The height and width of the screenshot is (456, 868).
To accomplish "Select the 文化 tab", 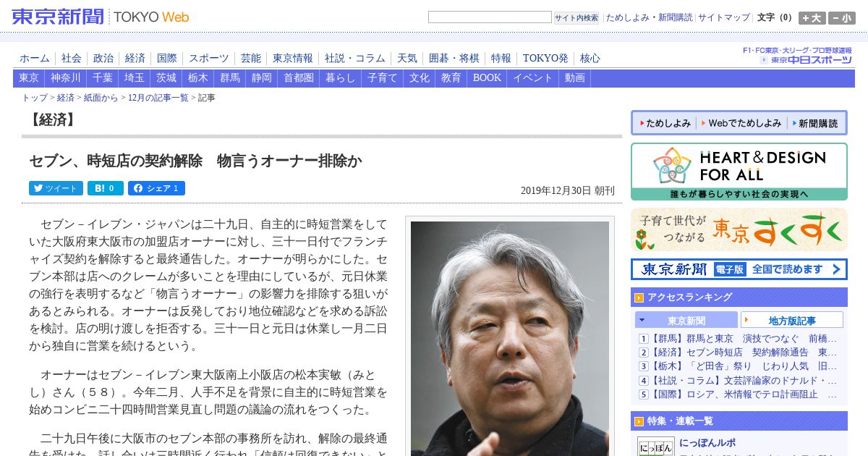I will pos(420,78).
